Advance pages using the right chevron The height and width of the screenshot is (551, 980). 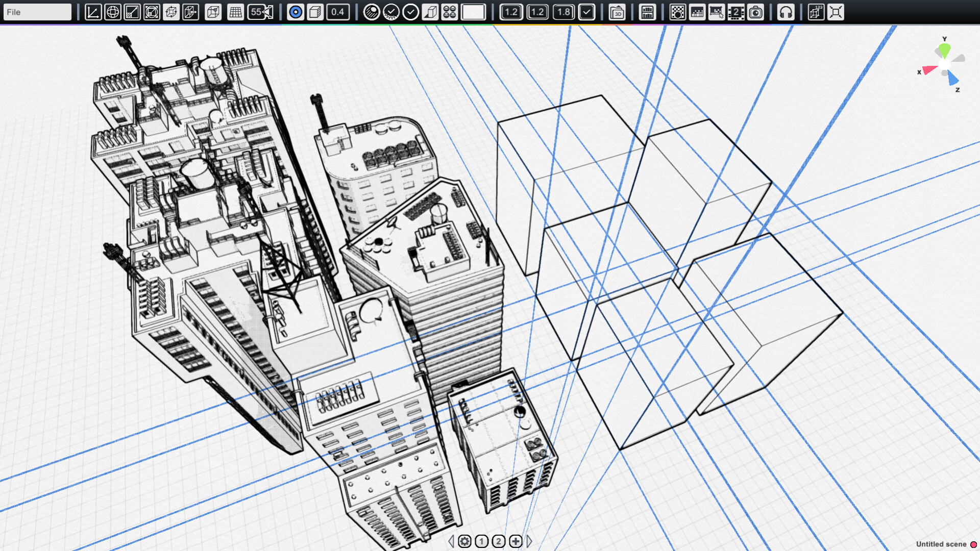coord(529,542)
